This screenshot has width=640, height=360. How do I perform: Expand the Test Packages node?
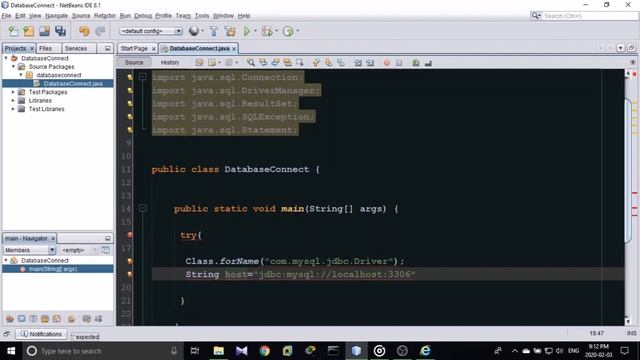tap(13, 92)
